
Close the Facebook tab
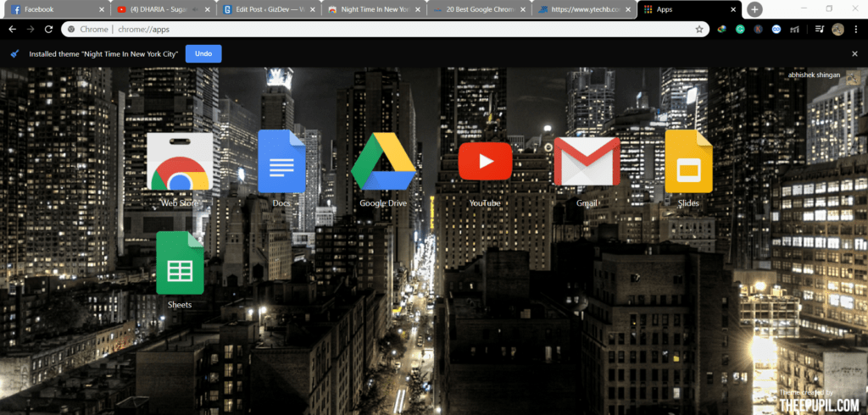pyautogui.click(x=102, y=9)
